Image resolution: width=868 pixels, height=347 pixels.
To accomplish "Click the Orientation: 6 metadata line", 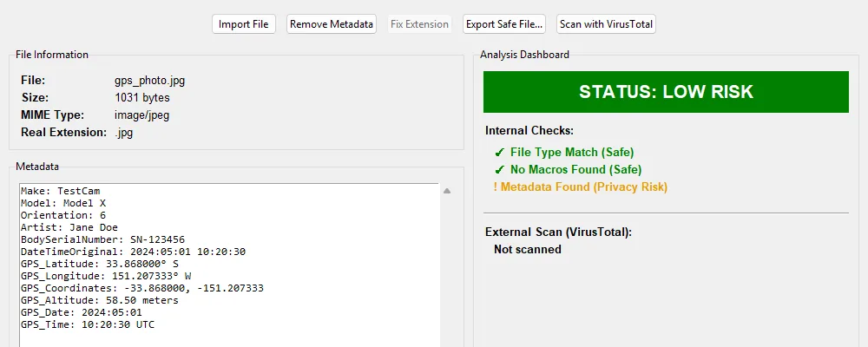I will [63, 215].
